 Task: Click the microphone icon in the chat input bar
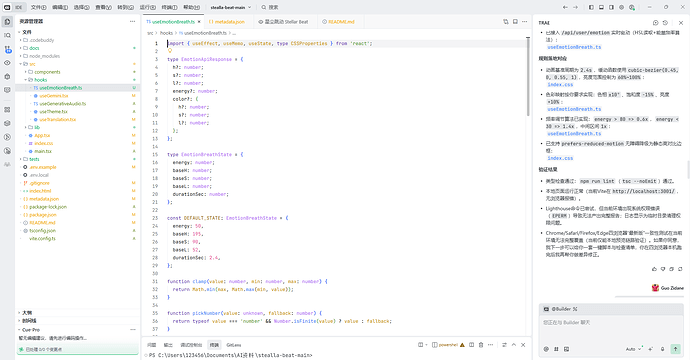662,349
